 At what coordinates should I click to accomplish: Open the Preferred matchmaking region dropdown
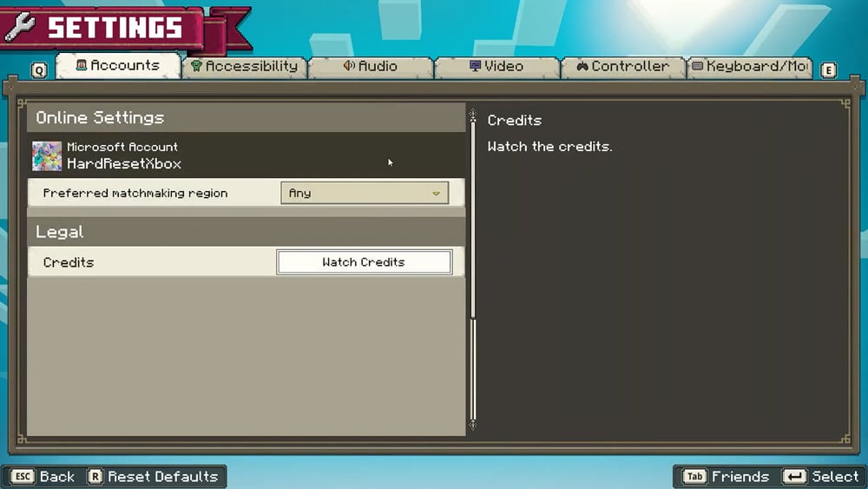pos(365,193)
